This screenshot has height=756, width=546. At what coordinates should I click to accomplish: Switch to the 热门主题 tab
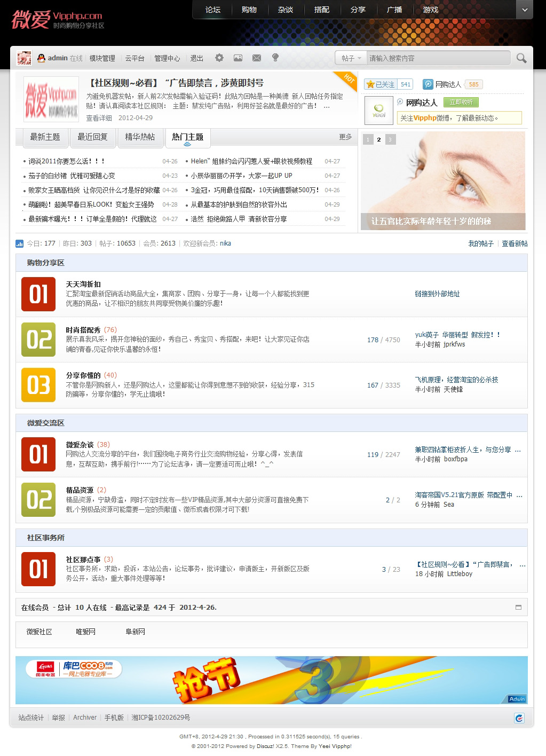click(187, 138)
